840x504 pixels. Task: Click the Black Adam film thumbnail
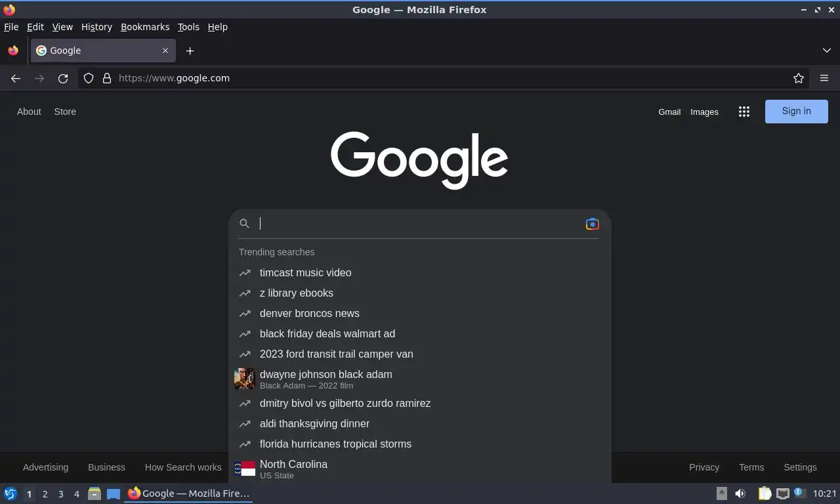coord(245,379)
